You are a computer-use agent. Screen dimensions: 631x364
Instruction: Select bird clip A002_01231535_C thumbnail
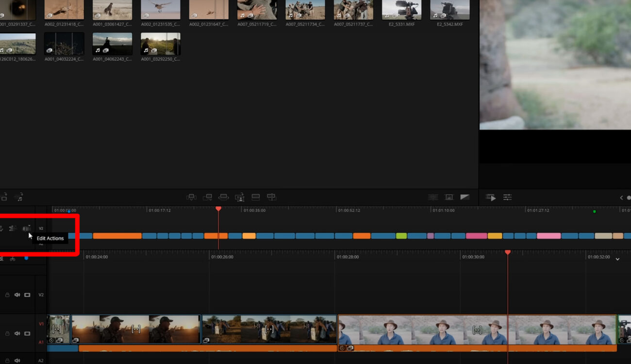[x=161, y=10]
